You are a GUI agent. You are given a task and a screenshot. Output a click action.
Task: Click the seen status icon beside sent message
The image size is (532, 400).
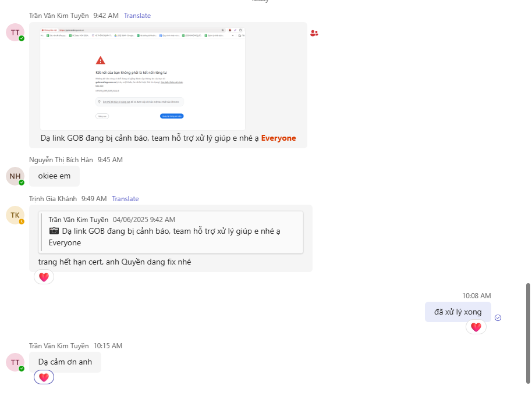click(x=498, y=317)
